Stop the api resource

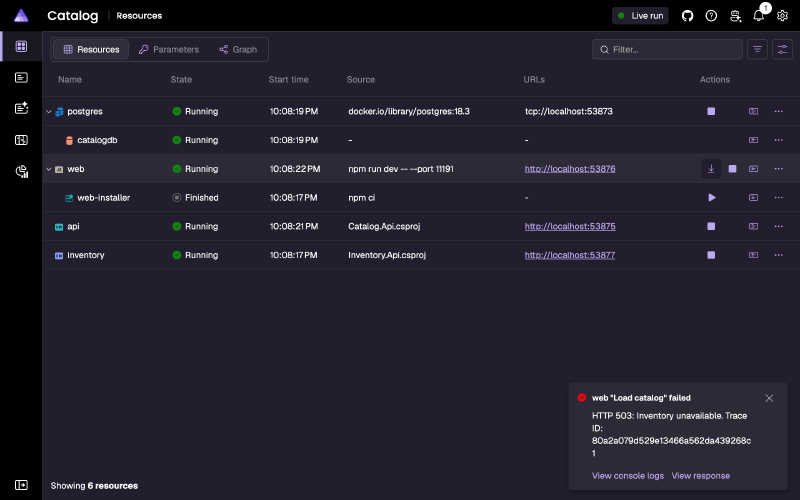(711, 226)
